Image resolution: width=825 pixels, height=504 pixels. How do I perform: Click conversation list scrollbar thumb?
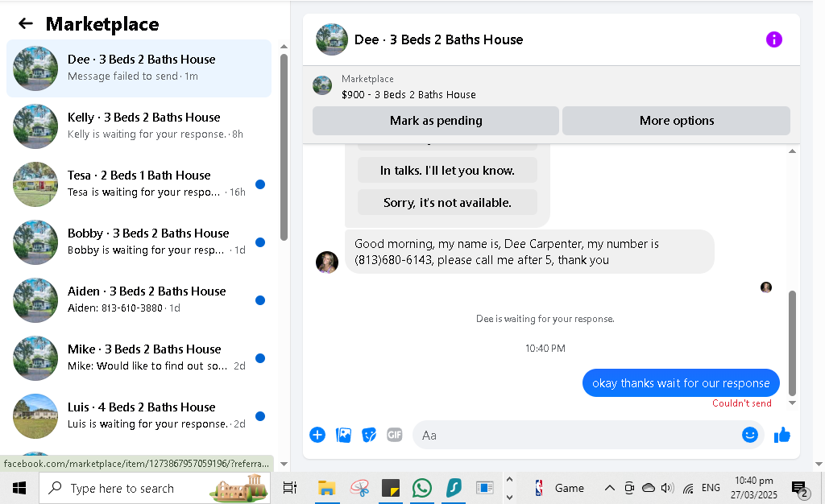coord(284,147)
